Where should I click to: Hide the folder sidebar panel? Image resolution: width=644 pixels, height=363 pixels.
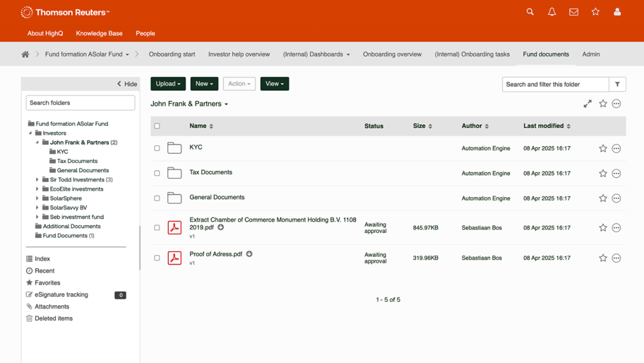tap(127, 84)
